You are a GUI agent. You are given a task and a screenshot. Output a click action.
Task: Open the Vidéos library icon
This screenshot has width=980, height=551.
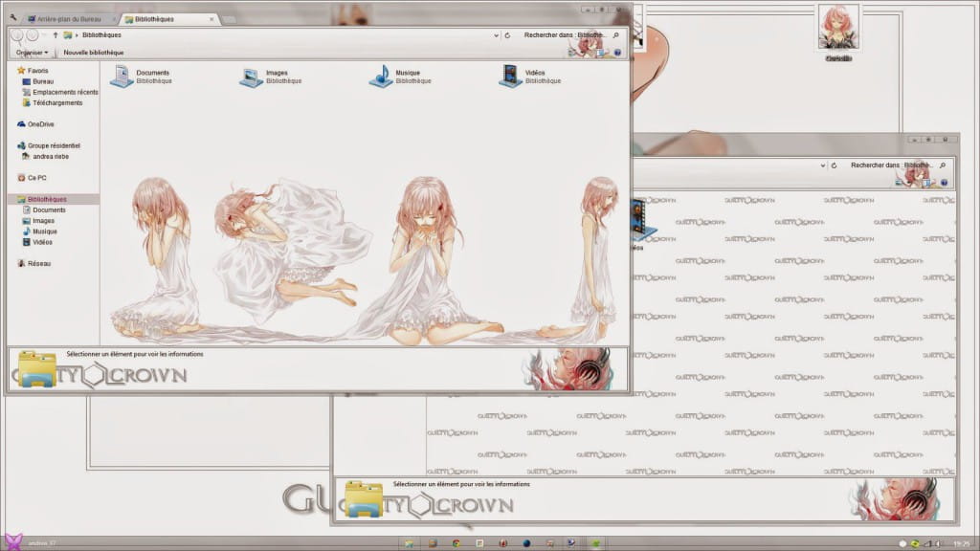click(510, 77)
